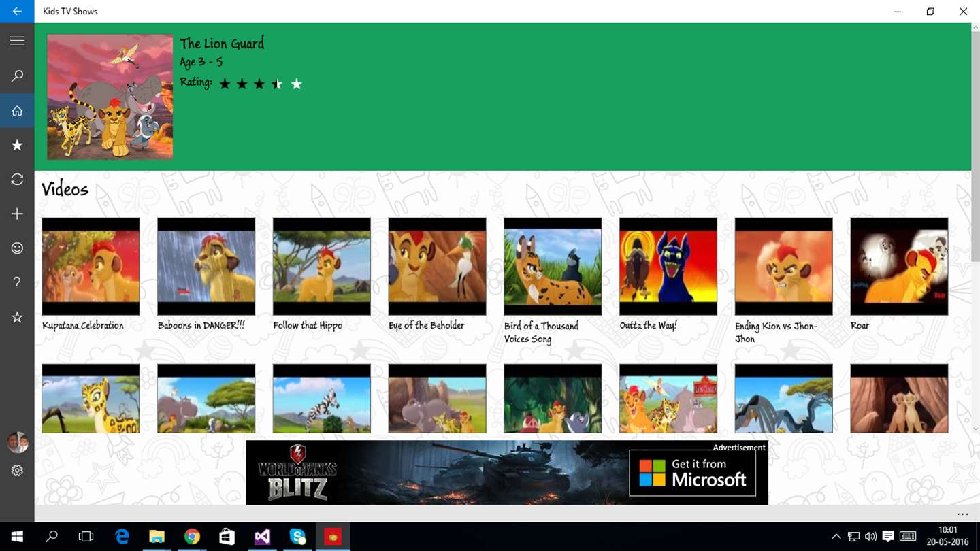This screenshot has height=551, width=980.
Task: Click the Bird of a Thousand Voices Song title
Action: point(542,333)
